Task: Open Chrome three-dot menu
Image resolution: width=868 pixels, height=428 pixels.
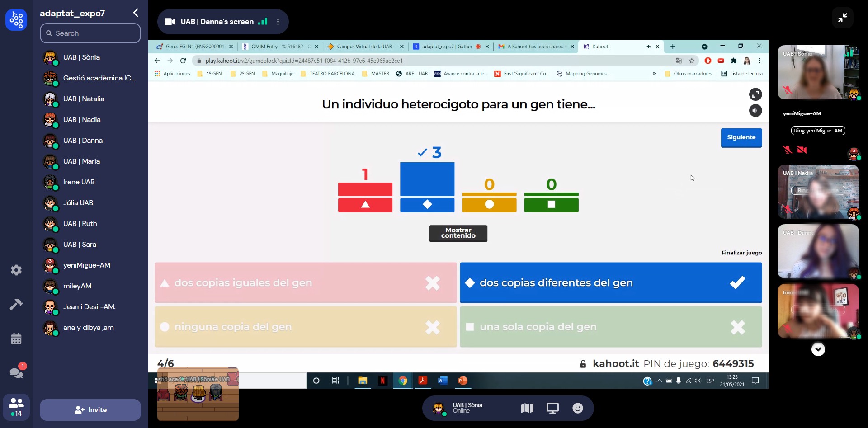Action: (x=759, y=61)
